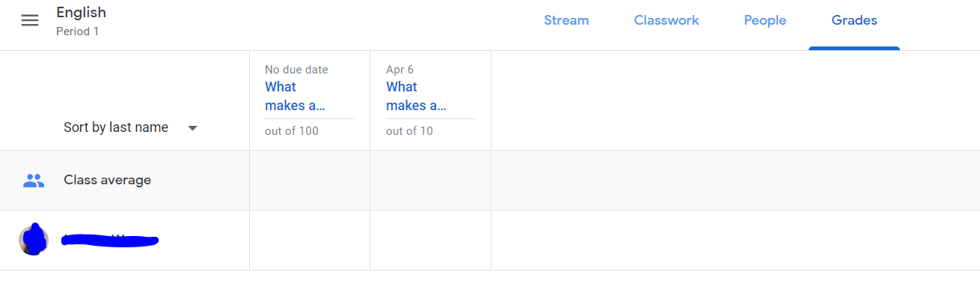The width and height of the screenshot is (980, 287).
Task: Open the Stream tab
Action: tap(566, 21)
